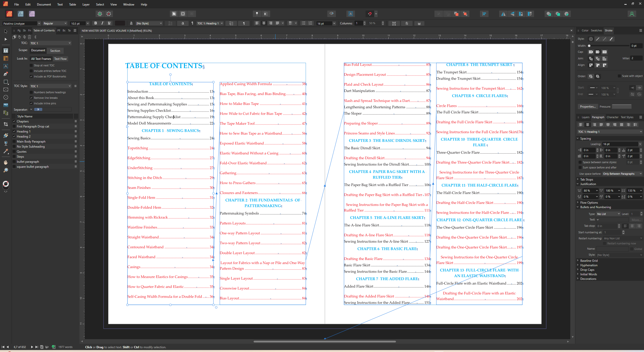Switch to the Character tab
644x352 pixels.
(x=612, y=117)
